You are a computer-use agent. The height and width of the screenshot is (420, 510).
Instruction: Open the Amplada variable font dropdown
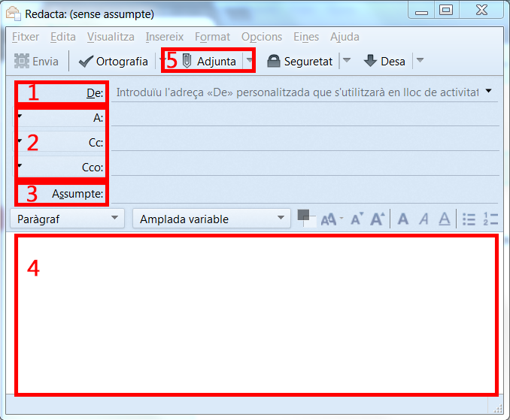[x=211, y=219]
